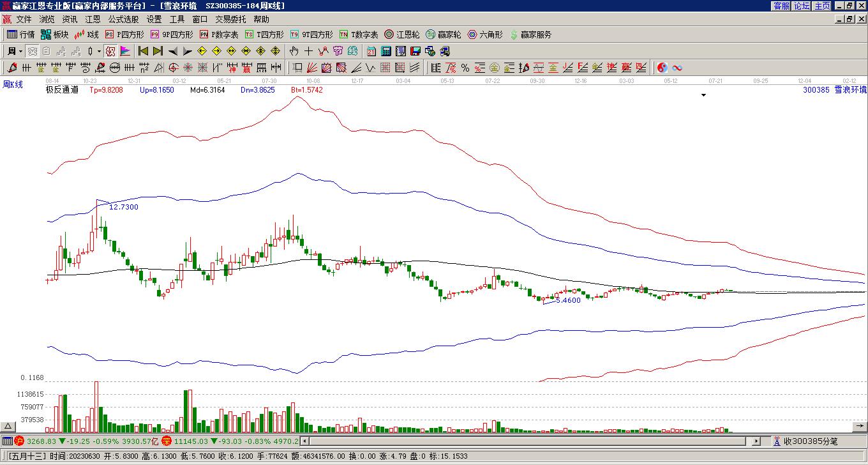Open the P四方形 tool
This screenshot has width=868, height=465.
tap(124, 34)
